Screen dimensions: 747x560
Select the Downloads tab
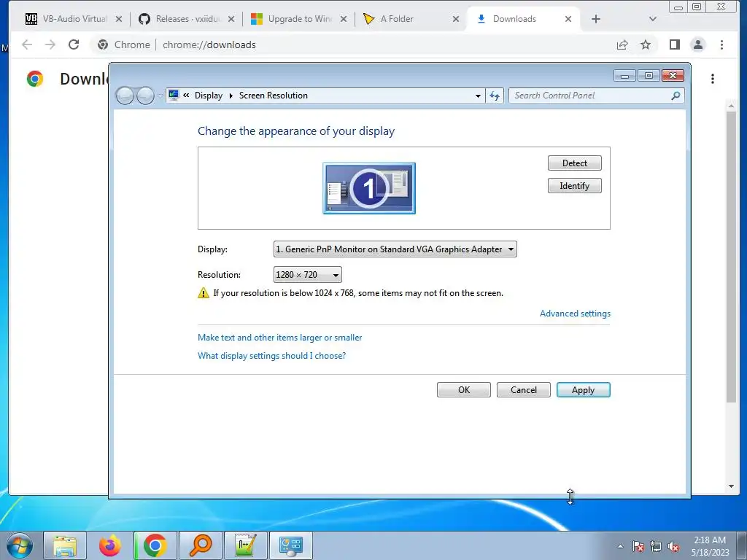click(523, 19)
